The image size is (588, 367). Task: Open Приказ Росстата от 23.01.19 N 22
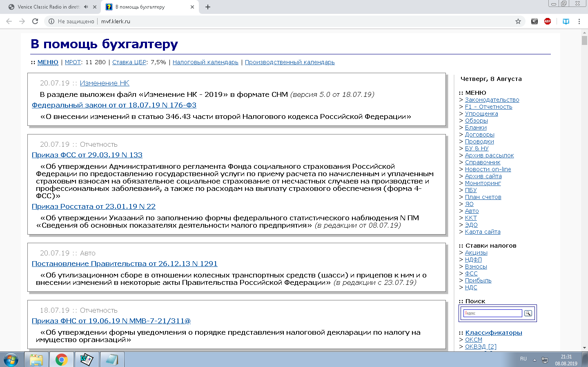coord(94,206)
